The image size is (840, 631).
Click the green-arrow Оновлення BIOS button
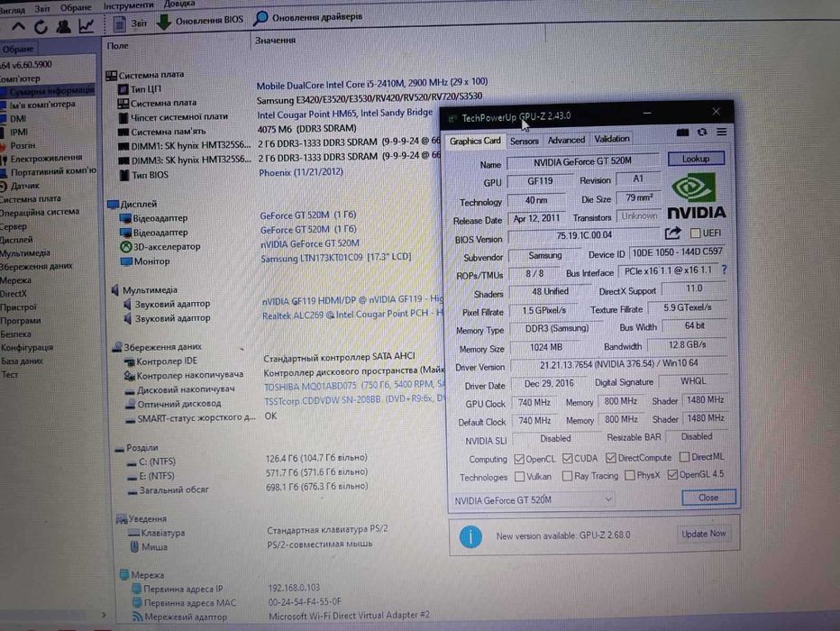tap(200, 21)
